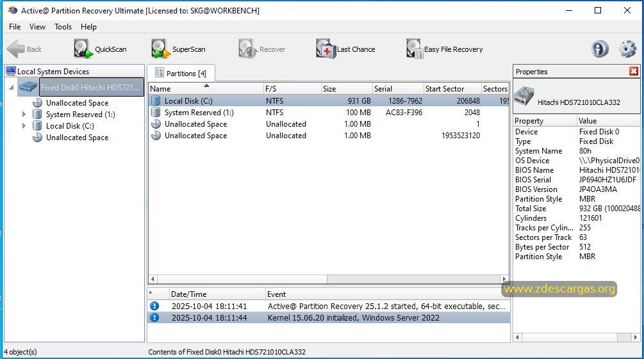
Task: Click the Fixed Disk0 drive icon in tree
Action: coord(28,87)
